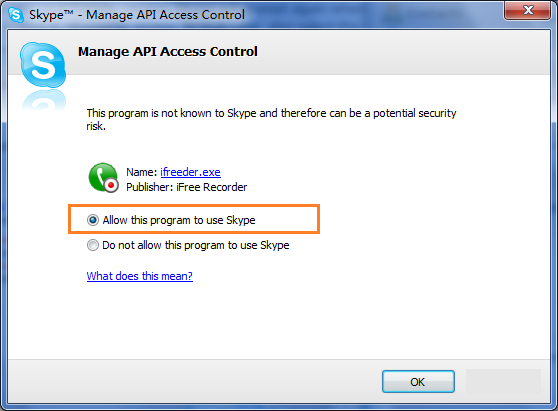Close the Manage API Access Control dialog
Image resolution: width=558 pixels, height=411 pixels.
528,10
